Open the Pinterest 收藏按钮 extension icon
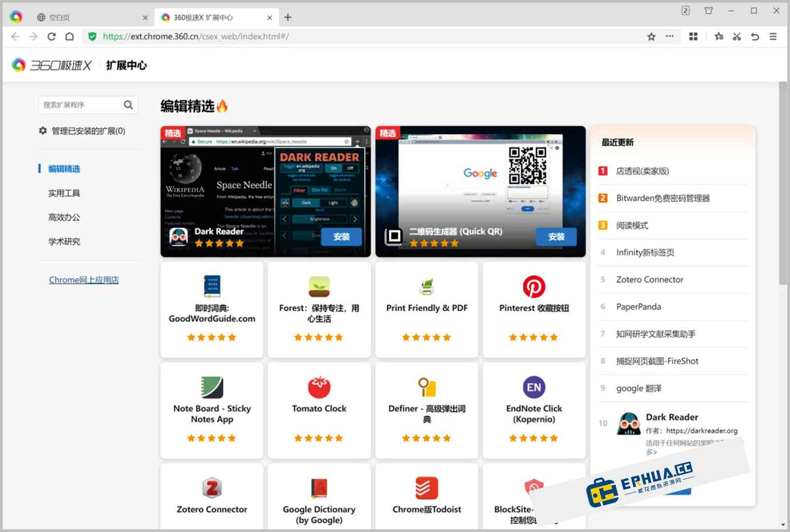The image size is (790, 532). 534,286
